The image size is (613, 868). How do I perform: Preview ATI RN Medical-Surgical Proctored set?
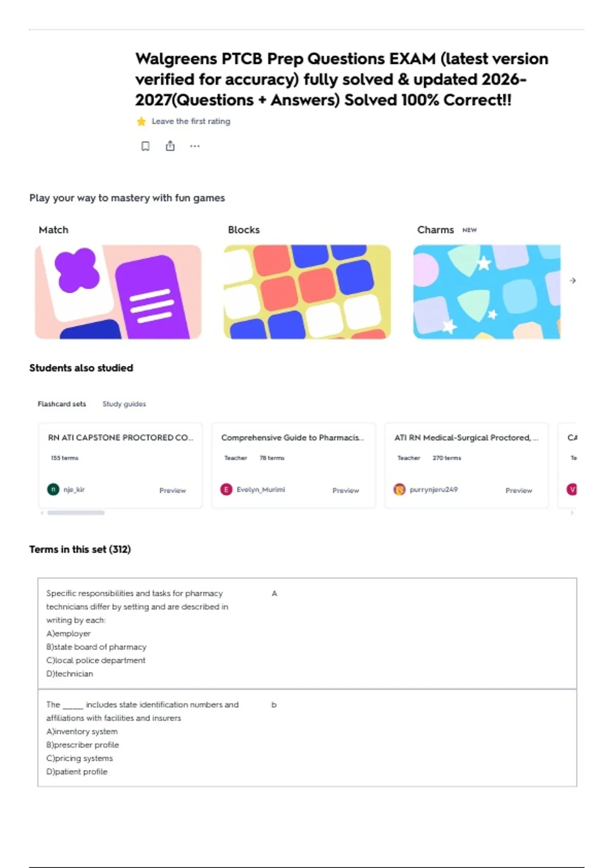pyautogui.click(x=519, y=490)
